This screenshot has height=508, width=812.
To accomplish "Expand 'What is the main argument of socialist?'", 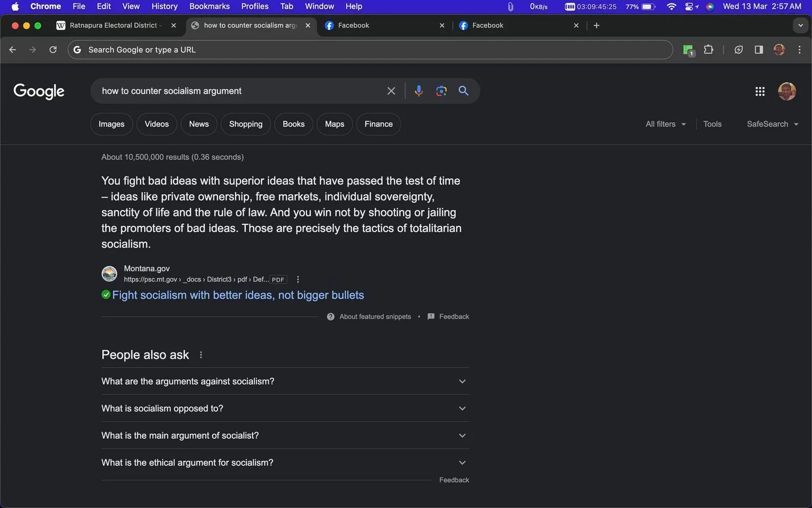I will 285,436.
